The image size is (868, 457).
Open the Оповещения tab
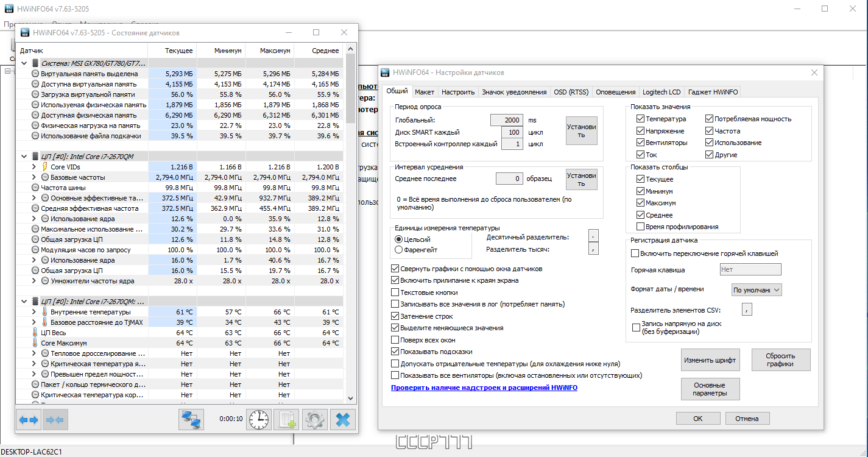(x=615, y=92)
